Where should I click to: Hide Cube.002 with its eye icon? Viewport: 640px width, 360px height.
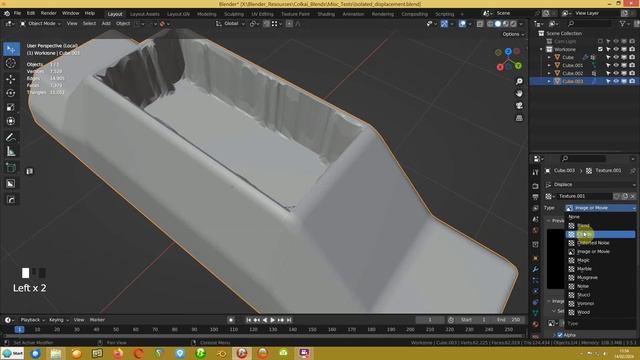tap(616, 73)
